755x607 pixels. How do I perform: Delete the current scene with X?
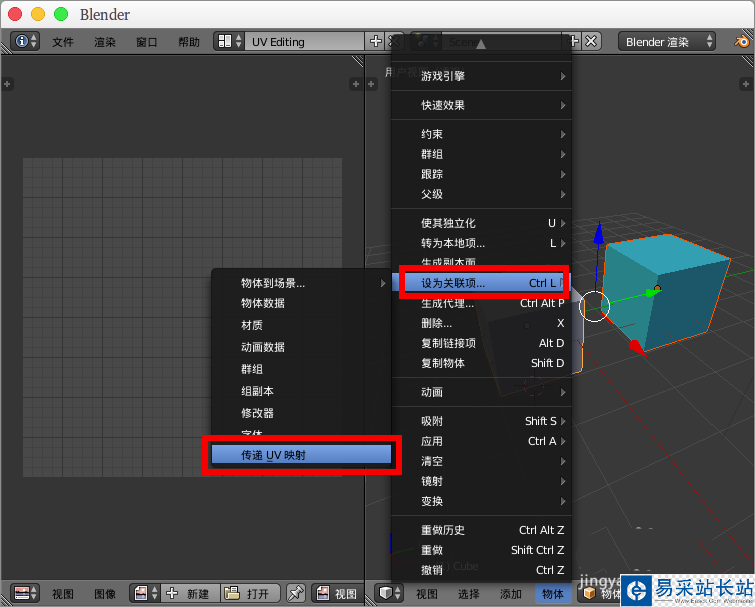pyautogui.click(x=591, y=41)
